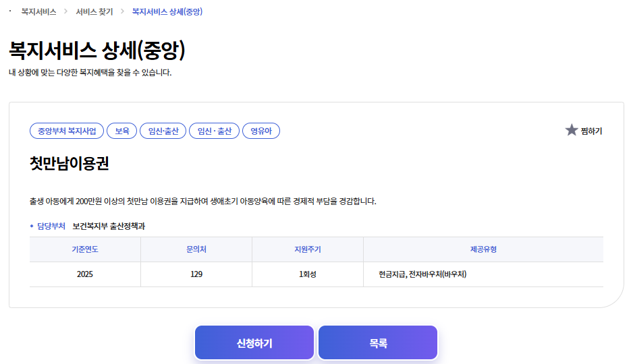Click the 보건복지부 출산정책과 department text

(109, 226)
